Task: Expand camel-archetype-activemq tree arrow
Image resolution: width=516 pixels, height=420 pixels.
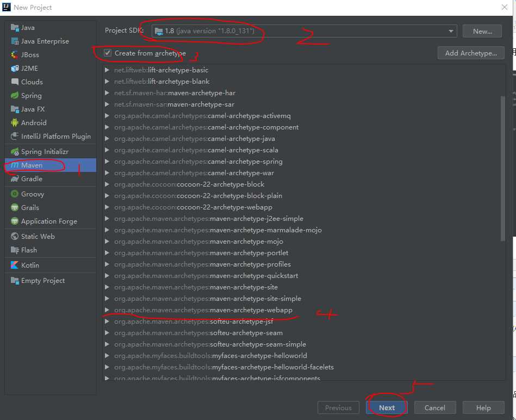Action: 107,116
